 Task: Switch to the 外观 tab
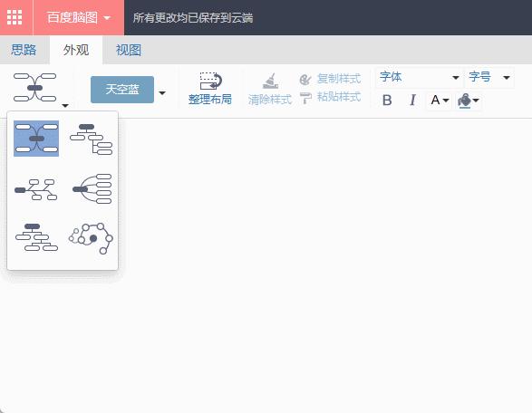click(76, 50)
